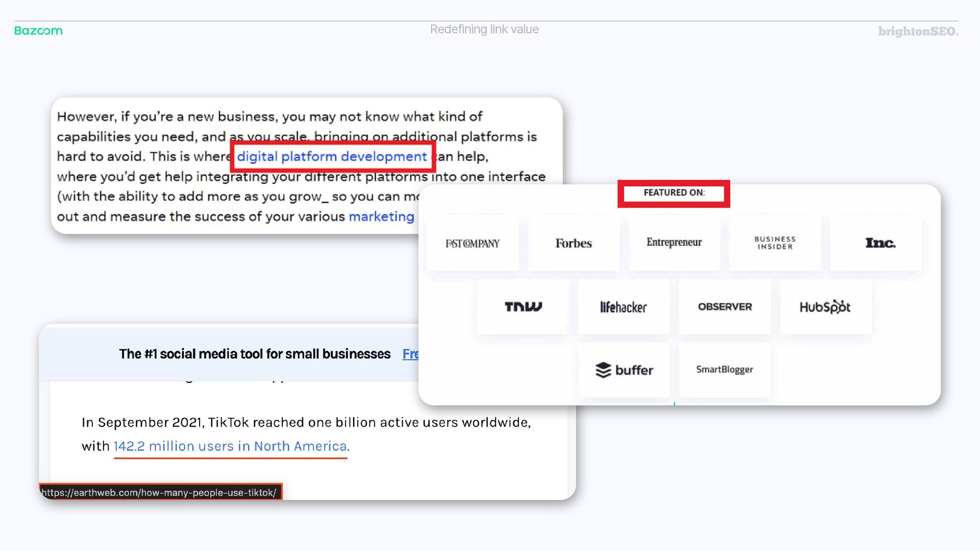
Task: Click the TNW logo tile
Action: pos(523,307)
